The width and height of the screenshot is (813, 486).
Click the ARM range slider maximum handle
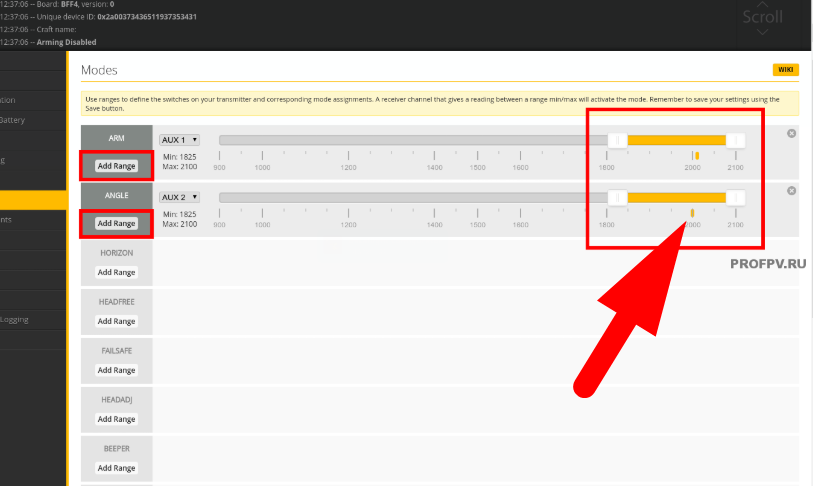[x=735, y=141]
